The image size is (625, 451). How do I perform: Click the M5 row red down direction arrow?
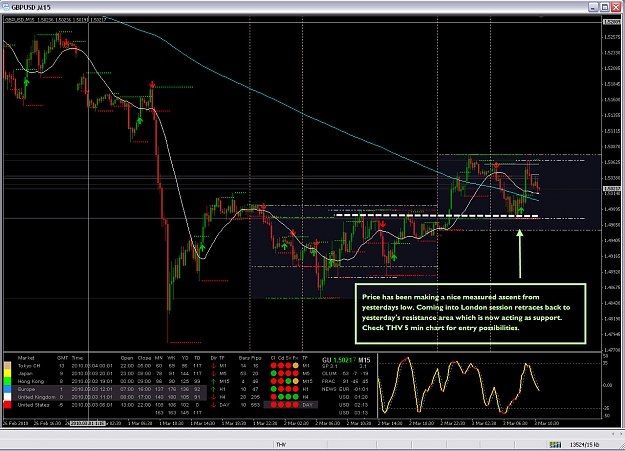coord(213,374)
